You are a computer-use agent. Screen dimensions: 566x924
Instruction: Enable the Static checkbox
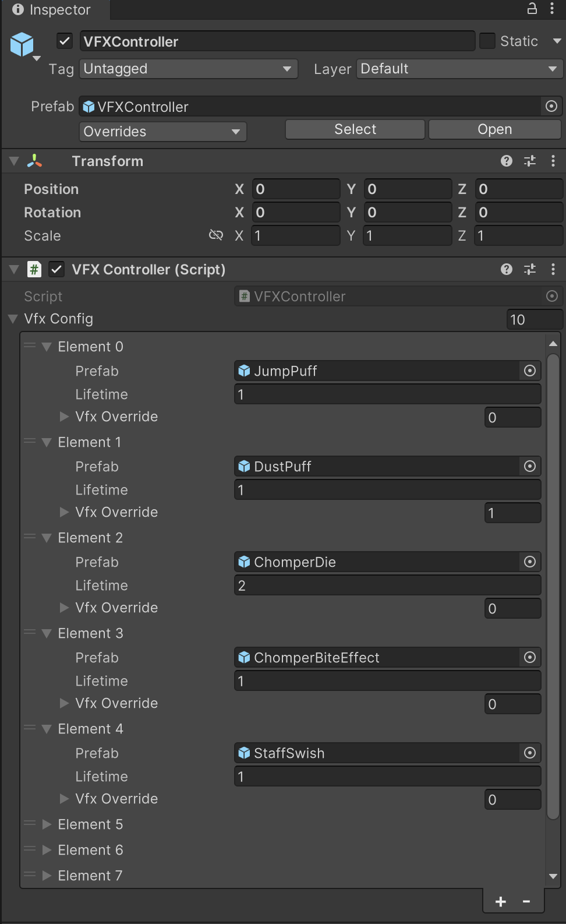(x=487, y=41)
